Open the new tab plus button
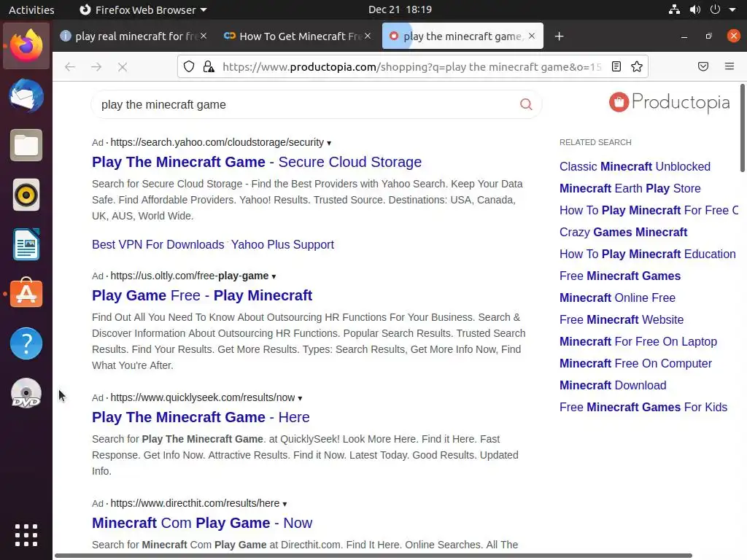Image resolution: width=747 pixels, height=560 pixels. 559,36
